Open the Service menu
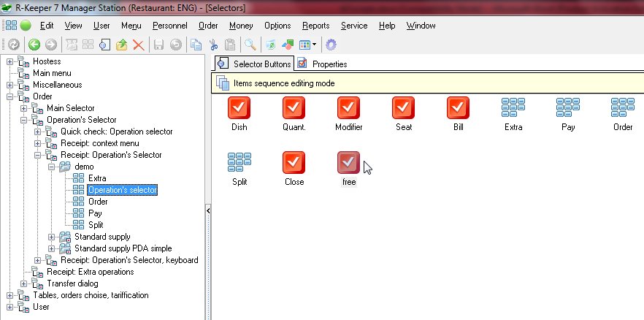The width and height of the screenshot is (644, 320). 354,26
